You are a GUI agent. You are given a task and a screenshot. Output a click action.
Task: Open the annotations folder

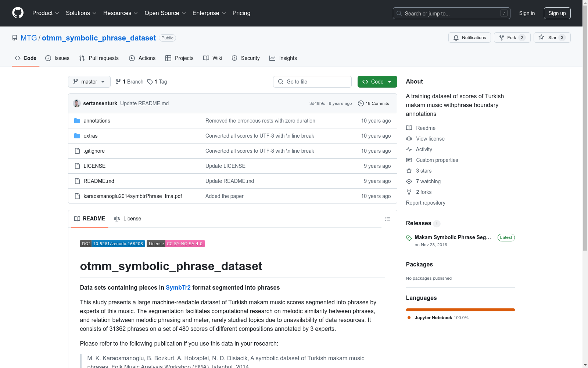tap(97, 121)
